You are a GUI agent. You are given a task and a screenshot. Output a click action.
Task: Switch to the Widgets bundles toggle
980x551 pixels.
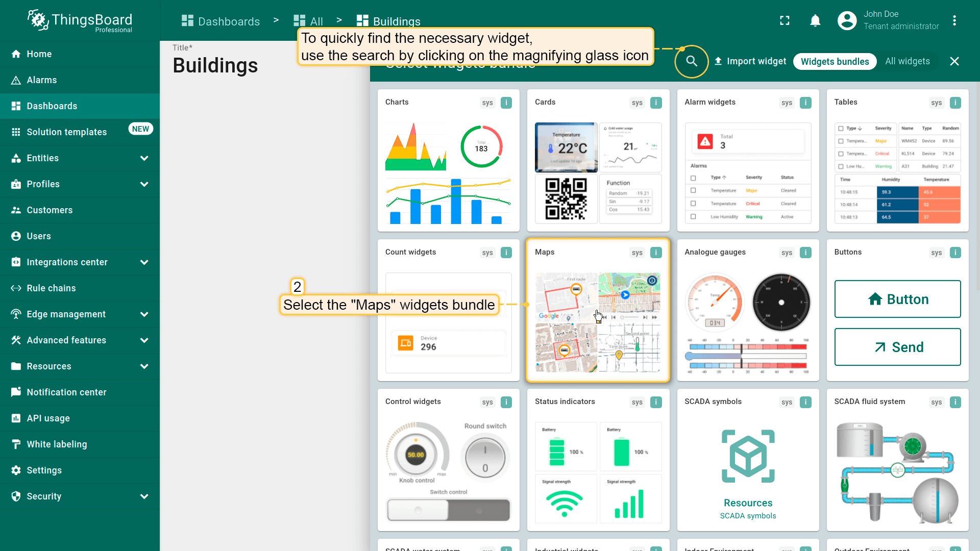pos(835,61)
